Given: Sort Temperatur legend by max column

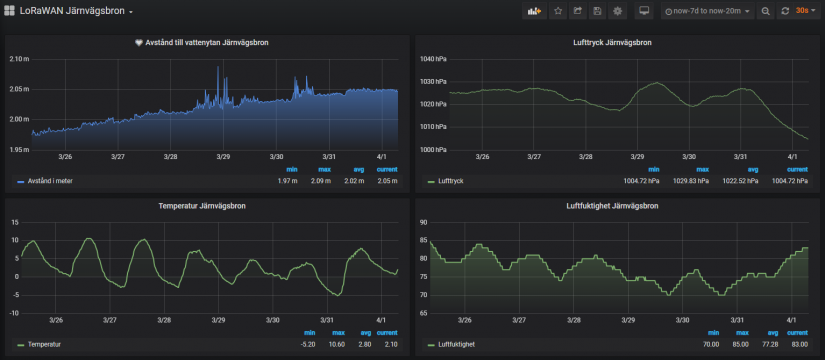Looking at the screenshot, I should coord(338,333).
